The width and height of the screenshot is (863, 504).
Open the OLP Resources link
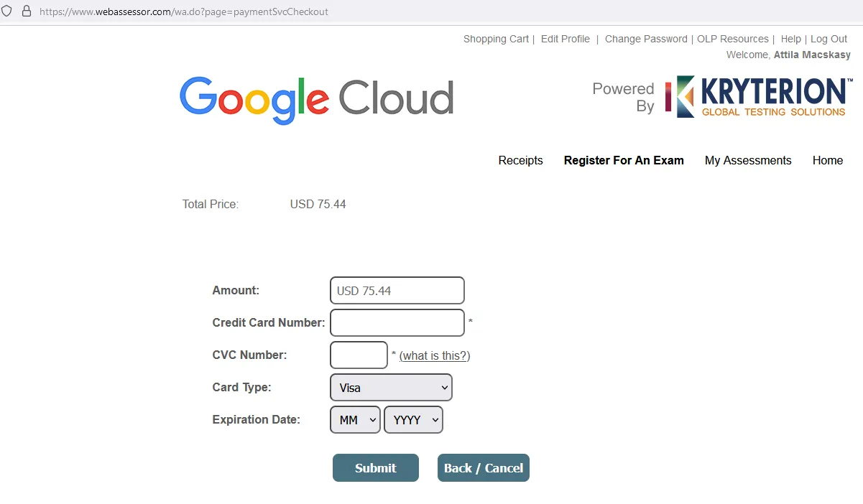tap(733, 39)
